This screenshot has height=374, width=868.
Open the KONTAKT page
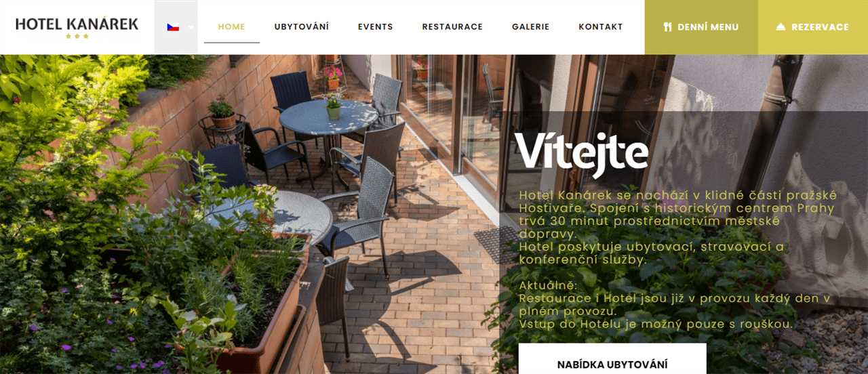point(601,27)
